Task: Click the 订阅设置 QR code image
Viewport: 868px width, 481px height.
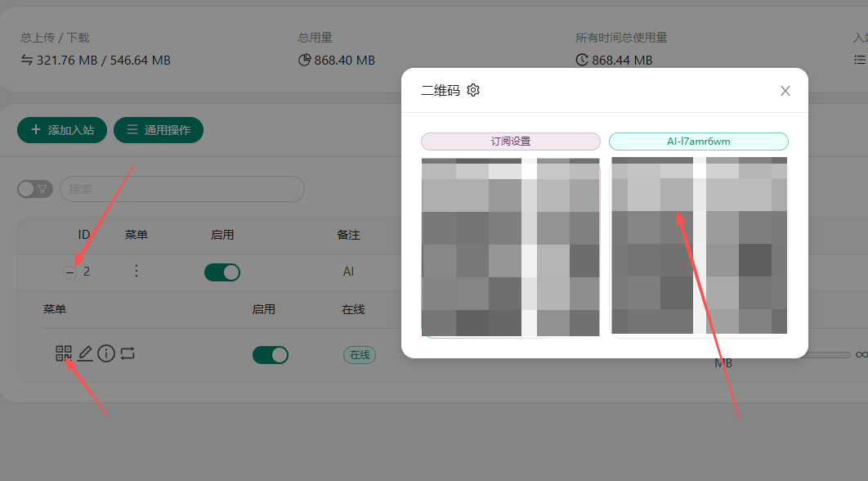Action: coord(510,247)
